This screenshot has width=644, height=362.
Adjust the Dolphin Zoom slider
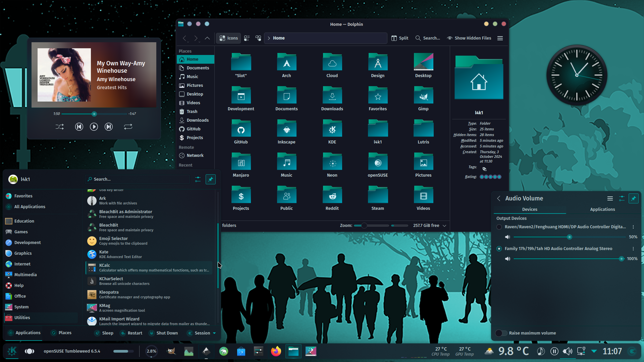pyautogui.click(x=371, y=226)
